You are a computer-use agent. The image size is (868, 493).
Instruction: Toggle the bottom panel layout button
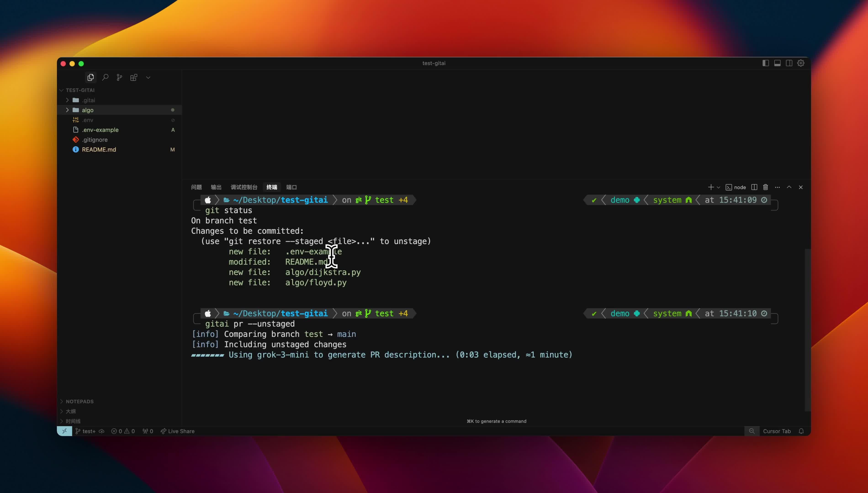point(778,63)
